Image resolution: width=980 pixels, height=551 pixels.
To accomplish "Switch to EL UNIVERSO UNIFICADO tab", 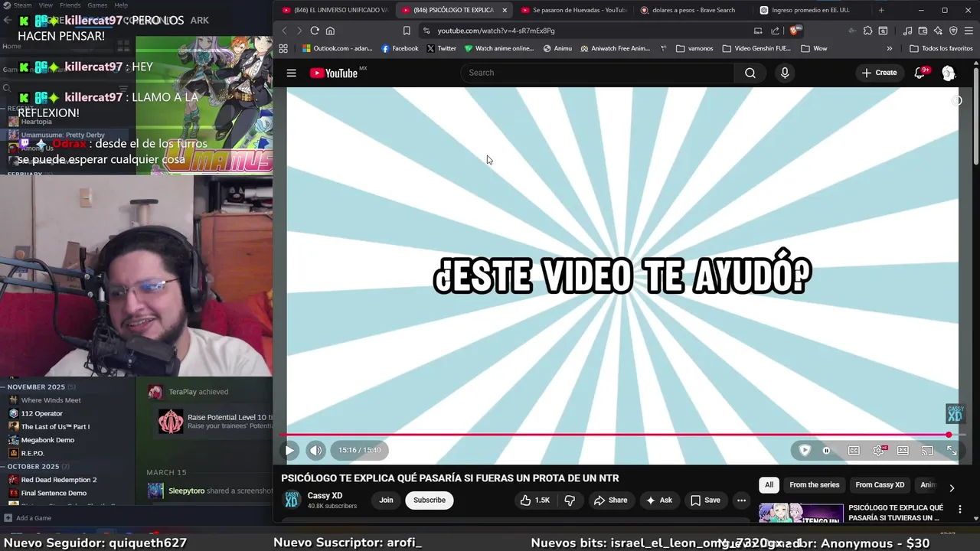I will click(x=335, y=10).
